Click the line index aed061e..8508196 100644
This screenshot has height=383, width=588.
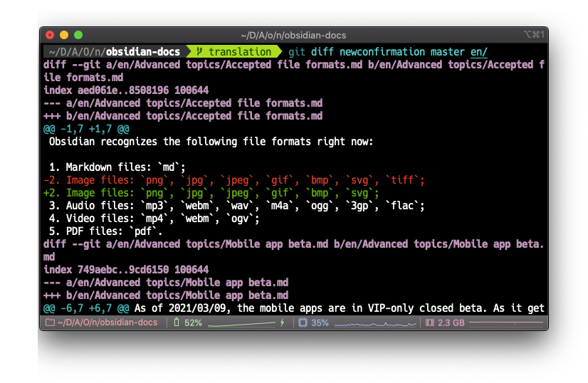pyautogui.click(x=126, y=90)
